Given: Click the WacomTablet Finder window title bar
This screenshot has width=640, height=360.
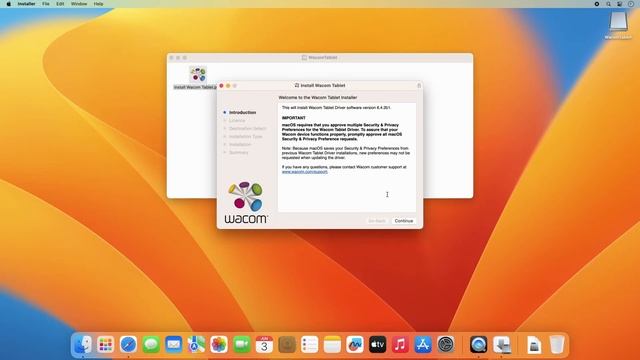Looking at the screenshot, I should pos(320,58).
